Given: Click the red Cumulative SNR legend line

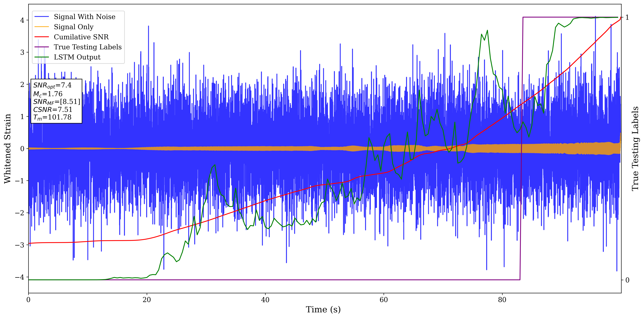Looking at the screenshot, I should tap(42, 37).
